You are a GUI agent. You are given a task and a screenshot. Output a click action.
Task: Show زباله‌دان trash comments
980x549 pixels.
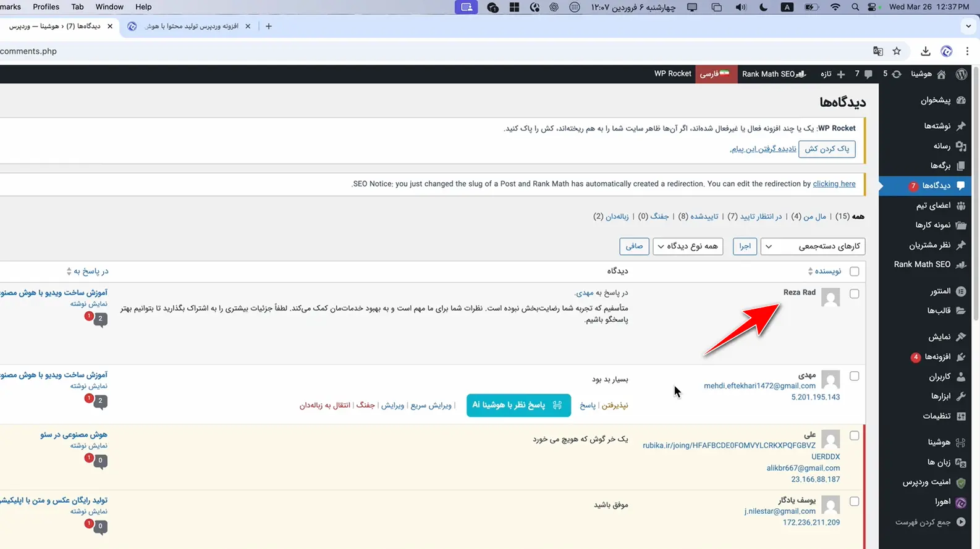click(617, 217)
